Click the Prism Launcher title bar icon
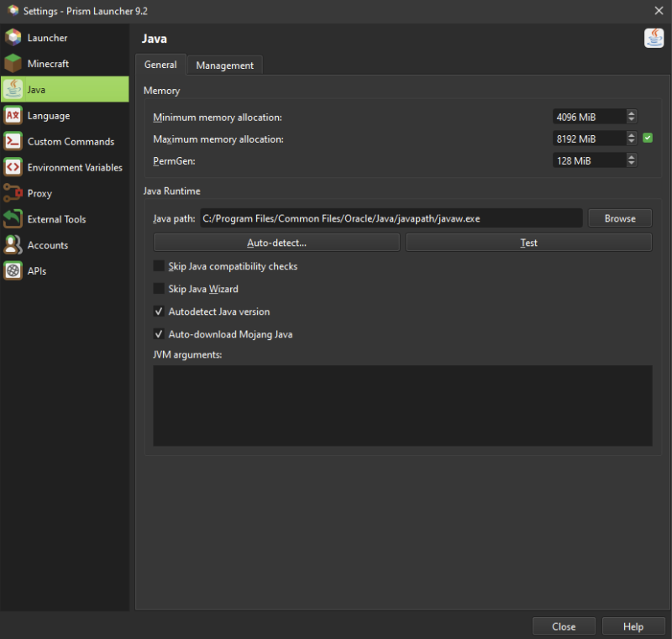This screenshot has height=639, width=672. [13, 10]
